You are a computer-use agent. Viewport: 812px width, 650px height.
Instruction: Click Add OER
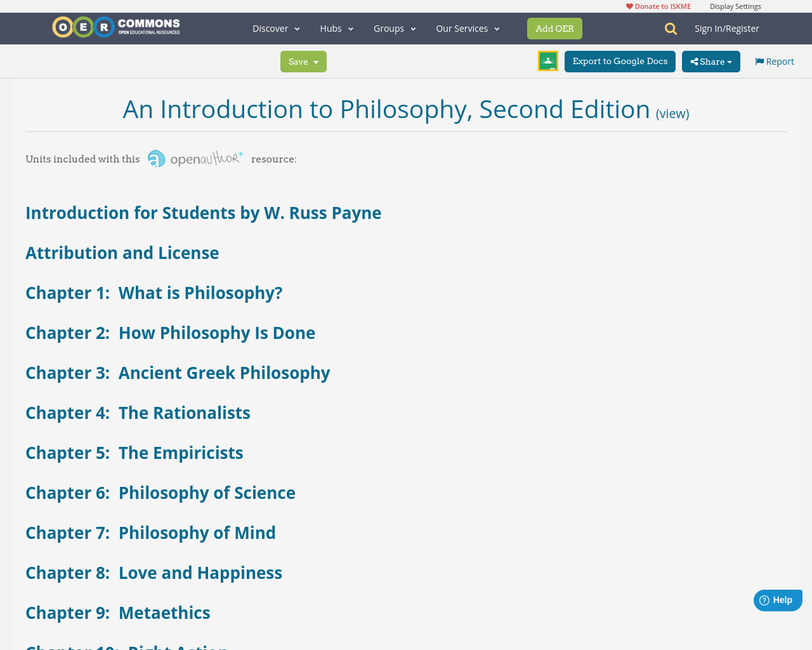[554, 28]
